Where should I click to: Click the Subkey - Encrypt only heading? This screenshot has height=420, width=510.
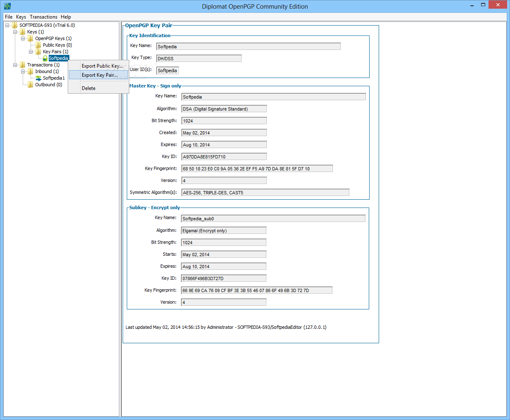coord(154,208)
